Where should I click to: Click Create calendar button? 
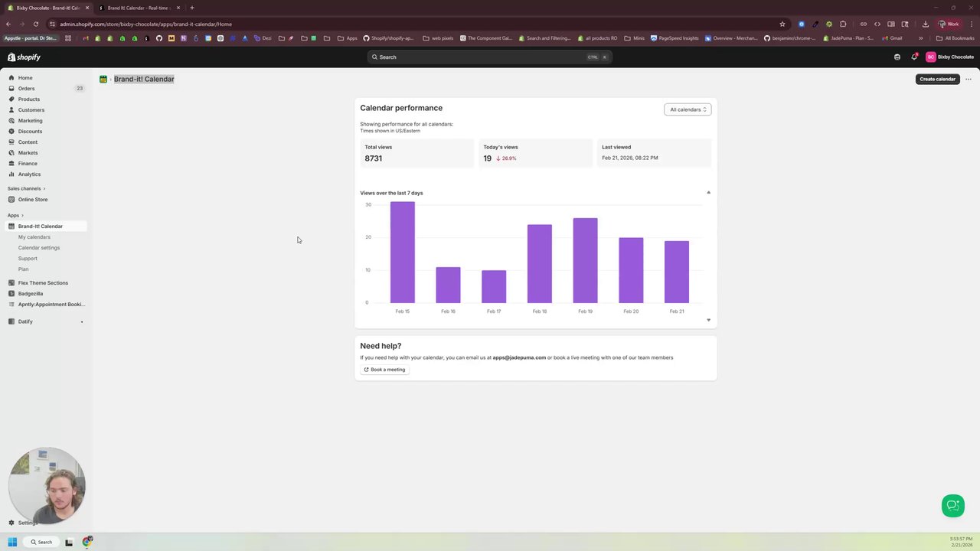(x=937, y=79)
